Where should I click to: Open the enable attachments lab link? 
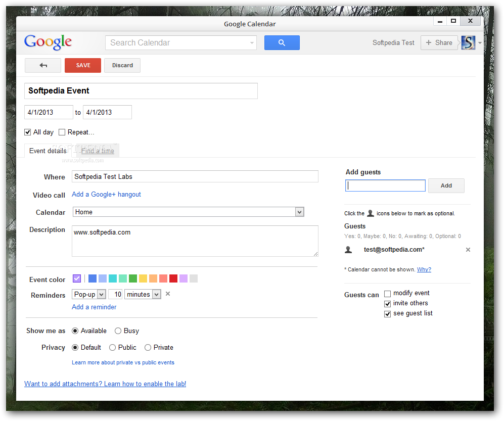click(105, 384)
